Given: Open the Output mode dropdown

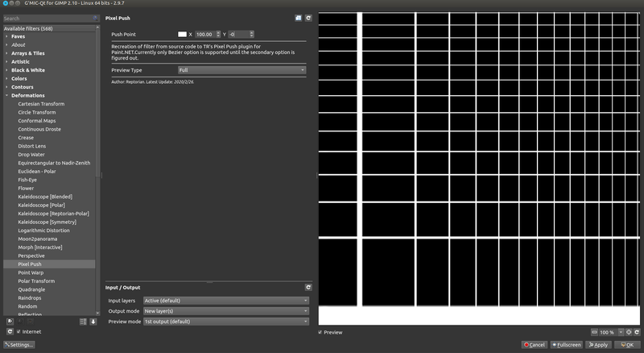Looking at the screenshot, I should point(226,311).
